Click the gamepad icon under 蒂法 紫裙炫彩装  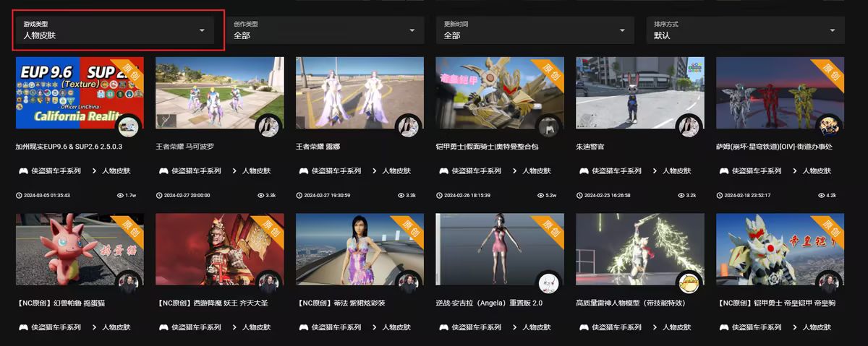point(304,327)
